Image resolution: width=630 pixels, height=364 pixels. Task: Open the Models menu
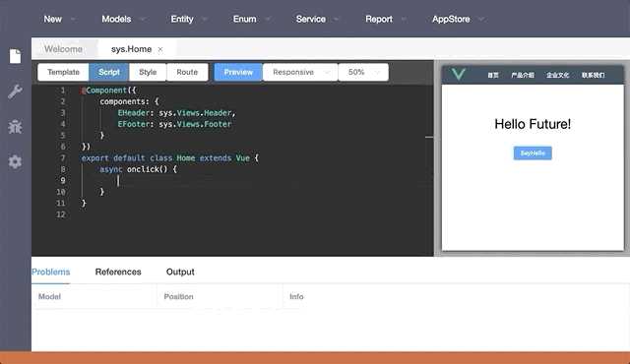pyautogui.click(x=116, y=20)
